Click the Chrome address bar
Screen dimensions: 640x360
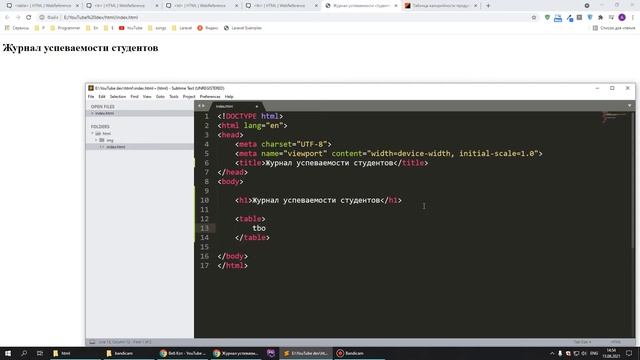click(286, 18)
